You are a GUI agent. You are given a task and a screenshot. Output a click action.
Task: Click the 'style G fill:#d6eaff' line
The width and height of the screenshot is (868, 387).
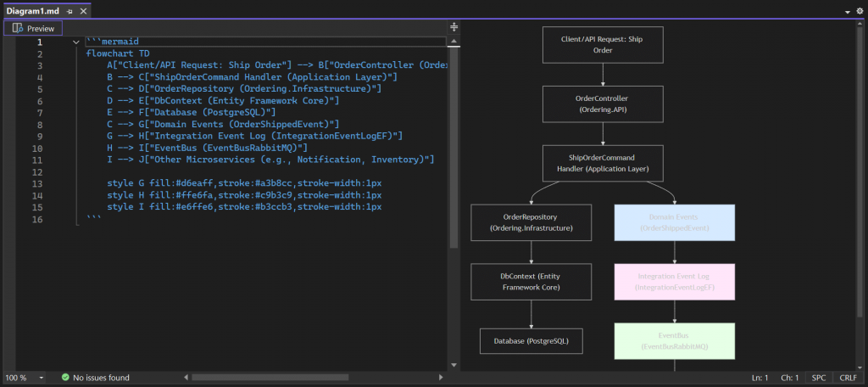(244, 183)
